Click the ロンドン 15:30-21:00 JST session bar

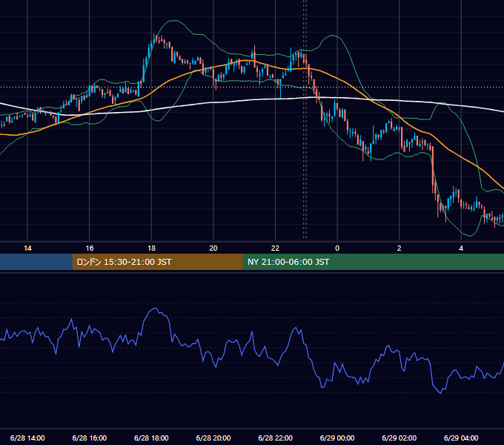point(157,262)
